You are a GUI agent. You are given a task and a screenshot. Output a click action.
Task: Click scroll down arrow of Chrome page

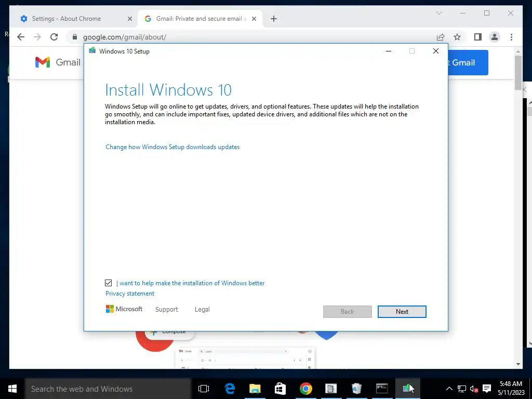pyautogui.click(x=518, y=364)
